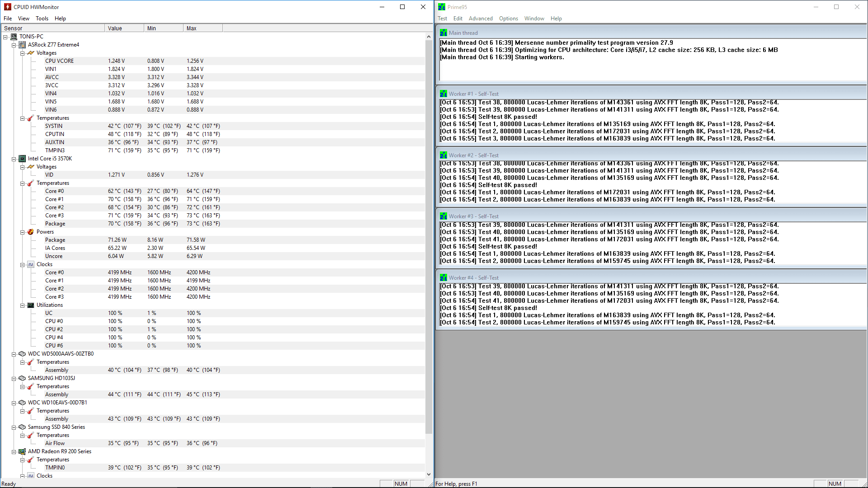
Task: Click the Main thread window icon in Prime95
Action: pyautogui.click(x=443, y=33)
